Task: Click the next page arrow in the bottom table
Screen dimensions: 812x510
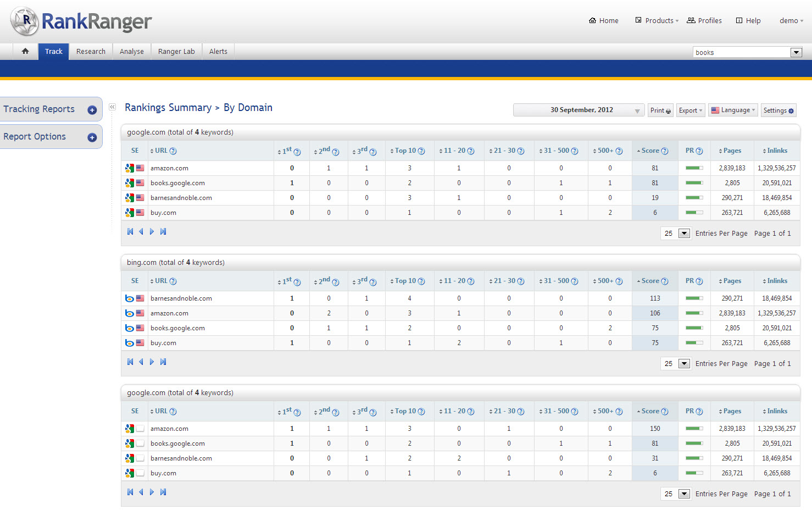Action: point(152,492)
